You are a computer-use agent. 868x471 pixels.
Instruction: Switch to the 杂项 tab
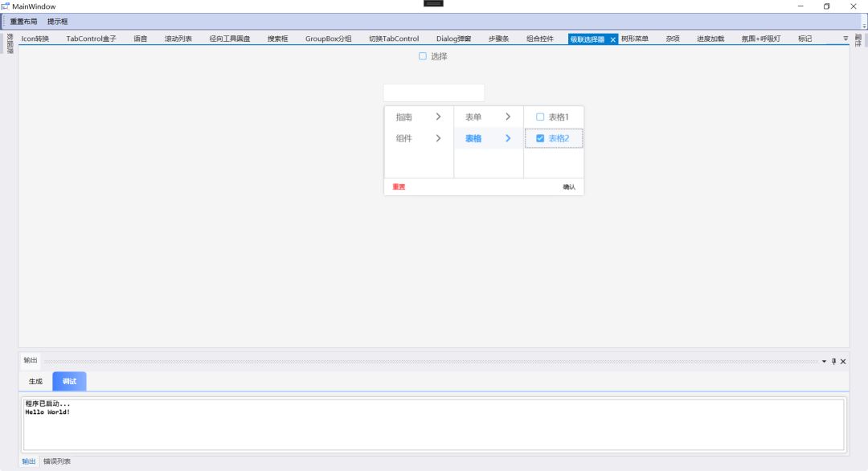click(673, 39)
